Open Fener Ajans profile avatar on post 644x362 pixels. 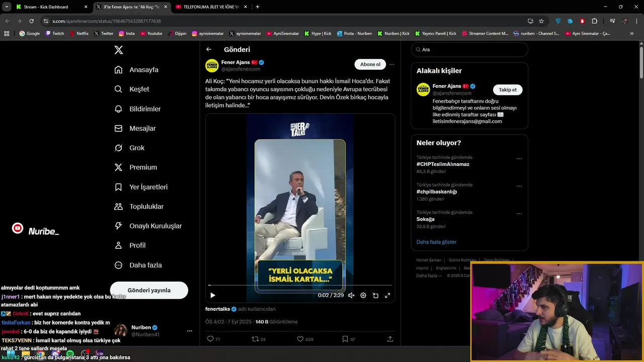(x=212, y=65)
